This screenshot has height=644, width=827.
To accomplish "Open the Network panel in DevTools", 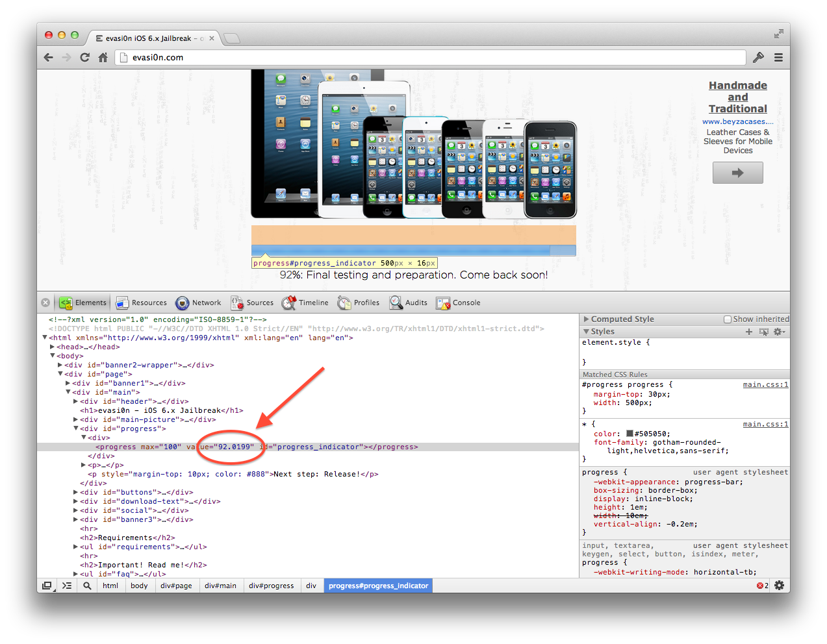I will point(199,303).
